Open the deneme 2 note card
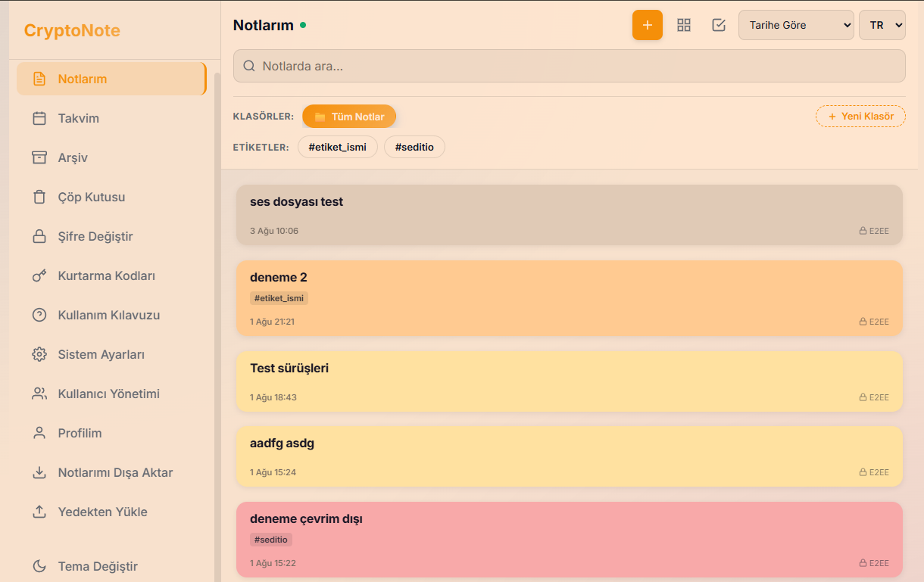This screenshot has width=924, height=582. [x=570, y=298]
